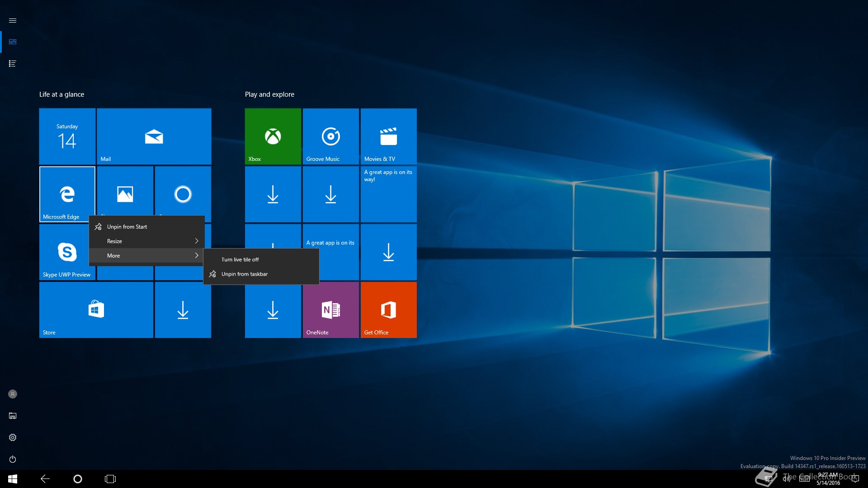868x488 pixels.
Task: Open File Explorer from the Start sidebar
Action: point(13,416)
